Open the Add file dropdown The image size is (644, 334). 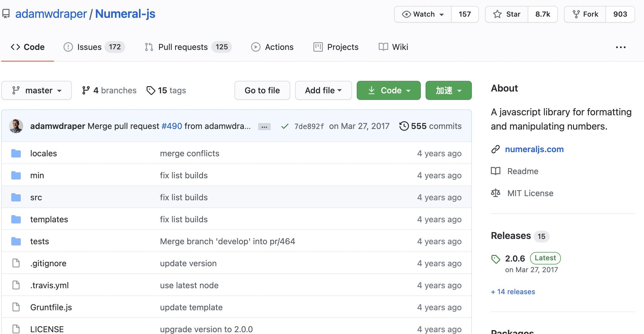pos(323,90)
